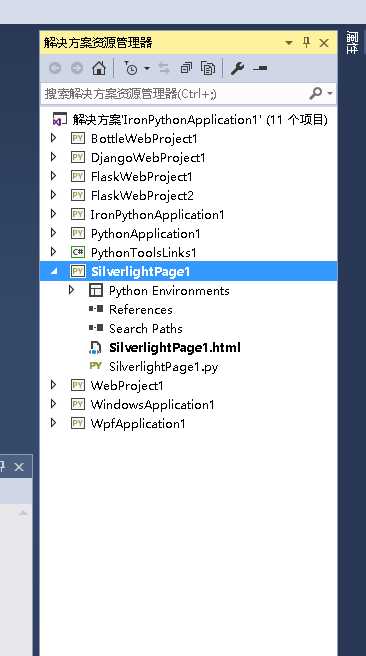
Task: Click the Sync with Active Document arrows icon
Action: point(164,68)
